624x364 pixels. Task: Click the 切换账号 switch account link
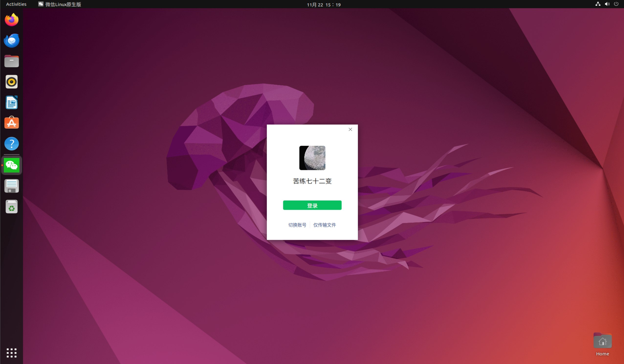click(297, 225)
